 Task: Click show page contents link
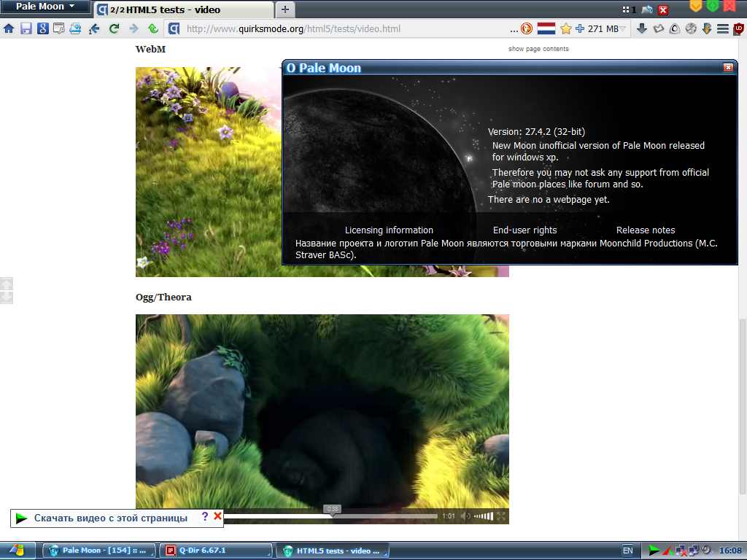[538, 49]
